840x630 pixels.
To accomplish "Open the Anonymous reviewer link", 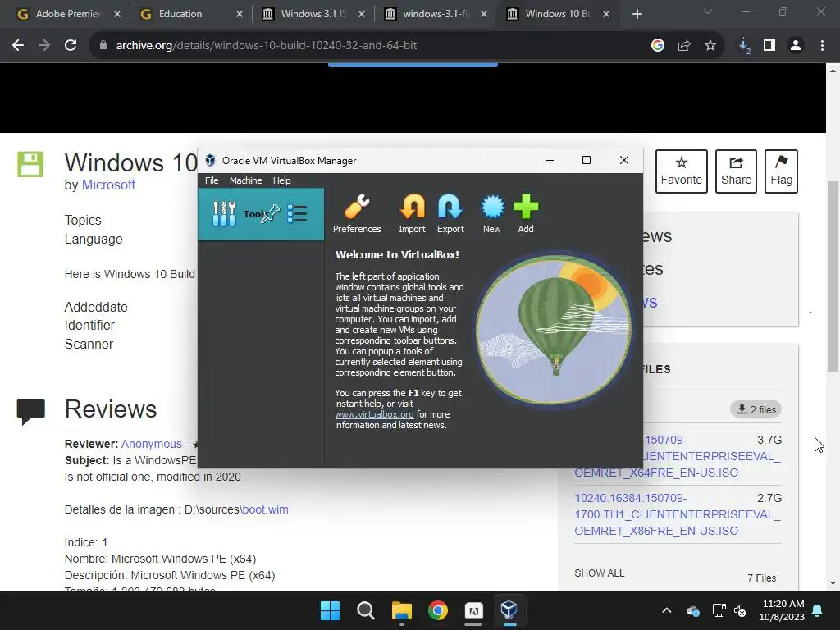I will pyautogui.click(x=152, y=444).
